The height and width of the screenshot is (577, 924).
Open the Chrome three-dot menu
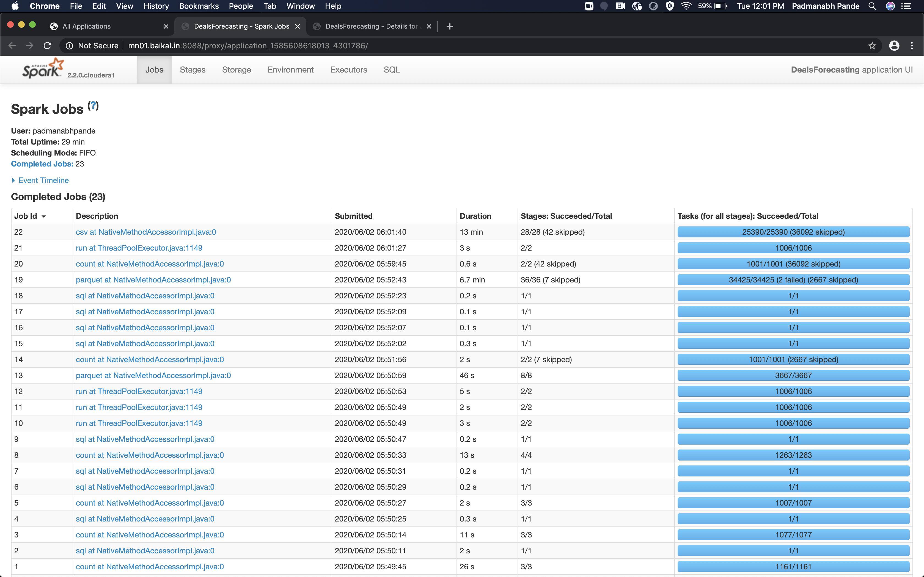pyautogui.click(x=912, y=45)
